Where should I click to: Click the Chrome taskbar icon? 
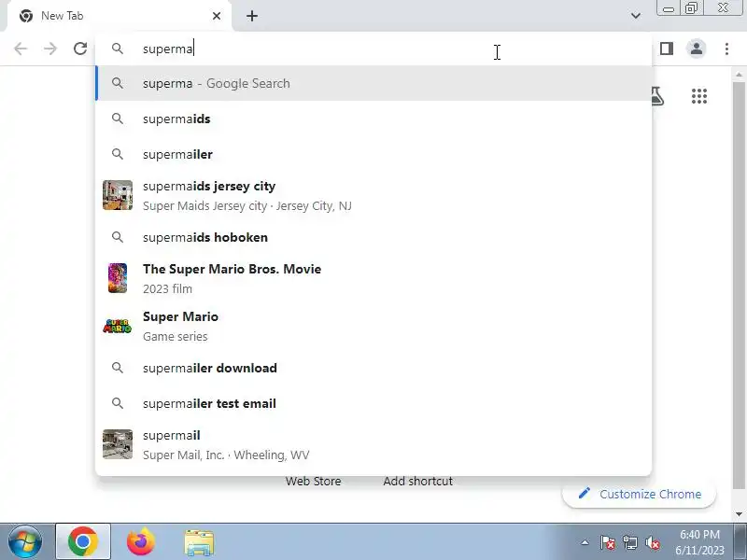83,542
